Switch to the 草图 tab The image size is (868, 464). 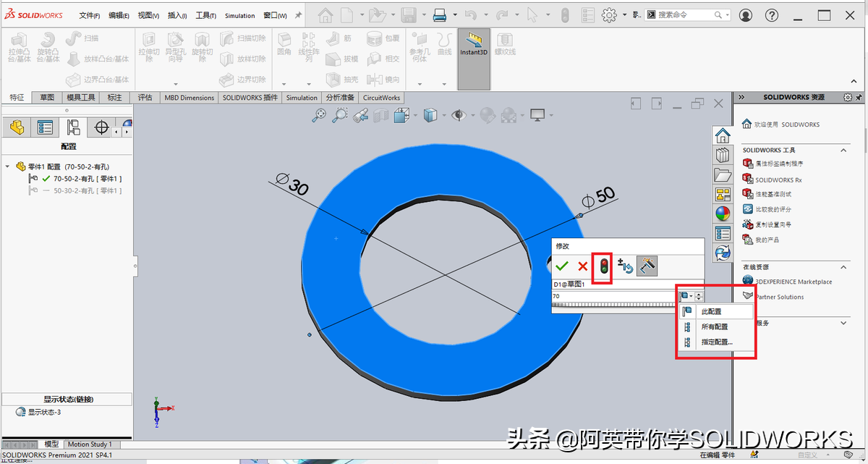(x=47, y=97)
